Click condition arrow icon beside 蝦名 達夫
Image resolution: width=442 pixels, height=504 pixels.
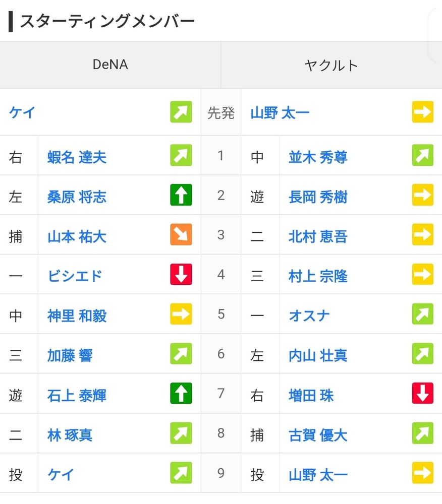[181, 156]
